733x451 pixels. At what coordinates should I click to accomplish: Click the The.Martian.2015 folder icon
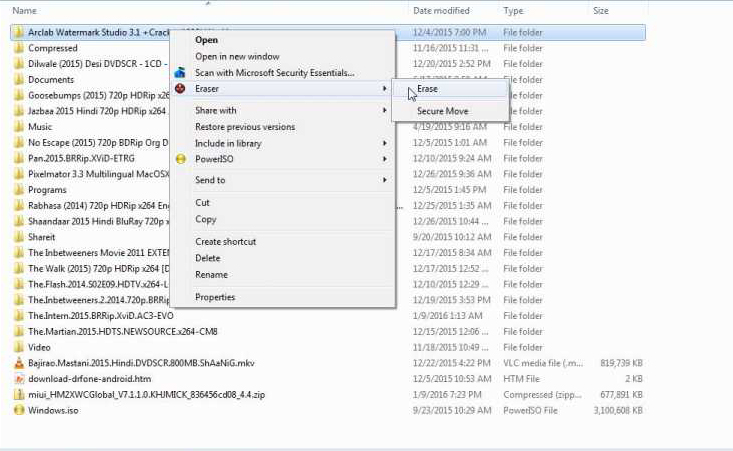pos(19,331)
